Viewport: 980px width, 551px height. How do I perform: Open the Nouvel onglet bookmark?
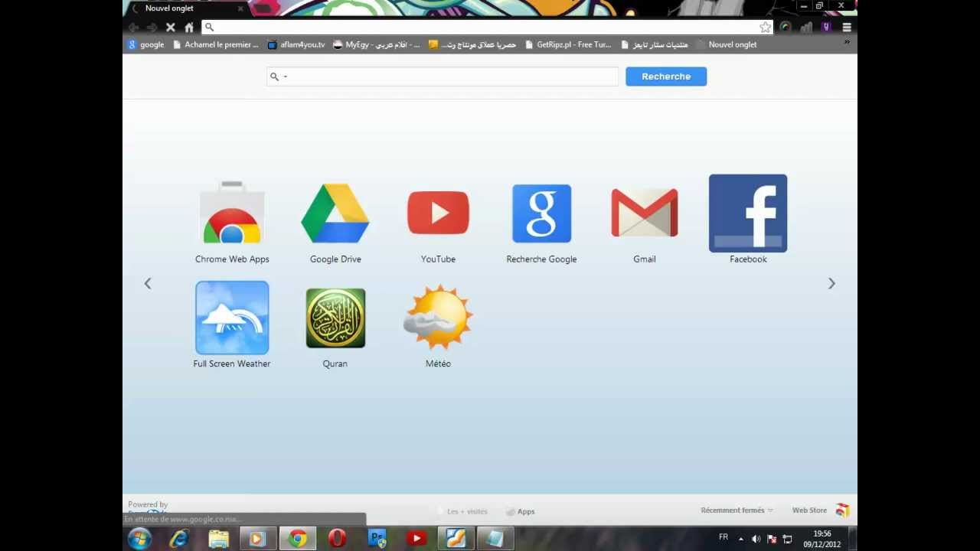coord(727,44)
